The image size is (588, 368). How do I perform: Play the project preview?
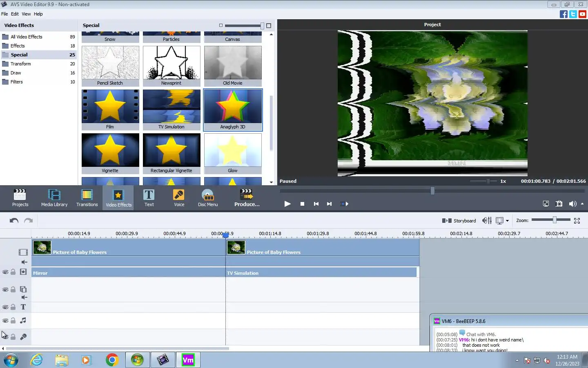coord(287,204)
